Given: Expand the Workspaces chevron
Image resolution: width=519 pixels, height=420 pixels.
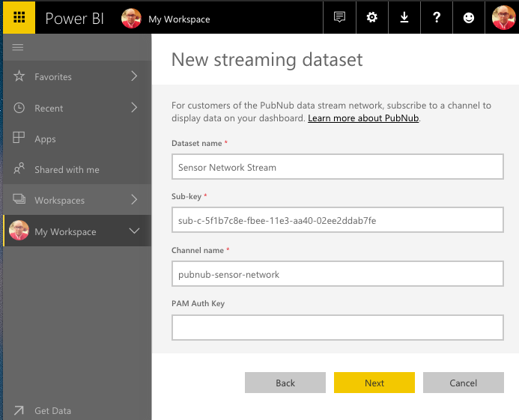Looking at the screenshot, I should click(x=134, y=200).
